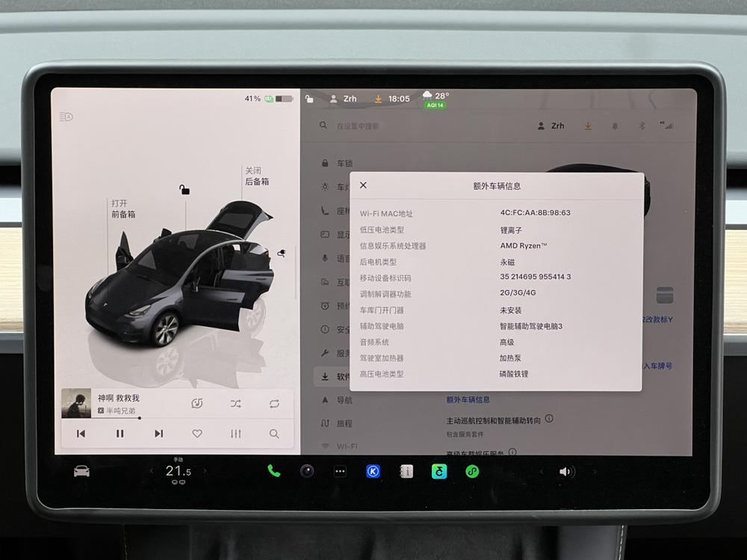Tap the speaker volume icon
The image size is (747, 560).
pos(566,472)
